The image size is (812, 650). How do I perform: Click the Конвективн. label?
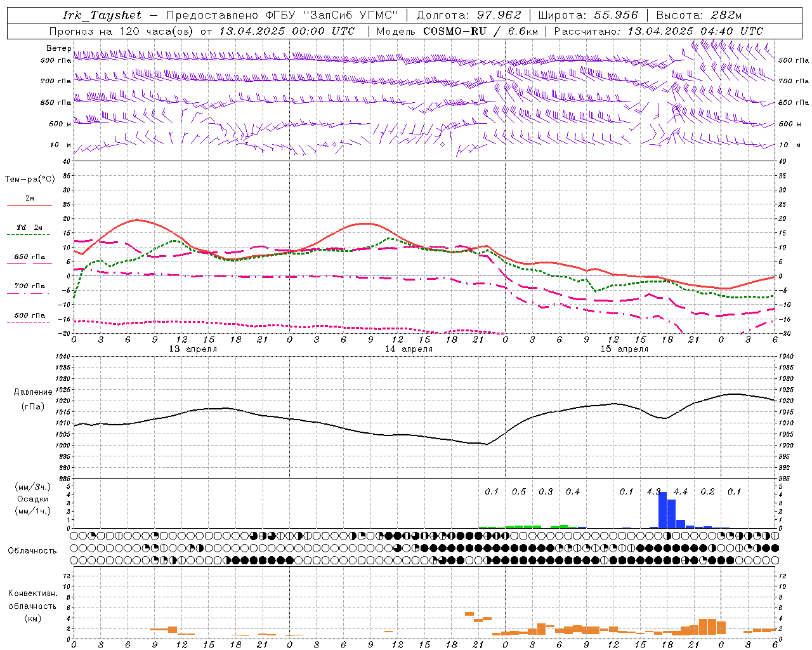pyautogui.click(x=32, y=594)
